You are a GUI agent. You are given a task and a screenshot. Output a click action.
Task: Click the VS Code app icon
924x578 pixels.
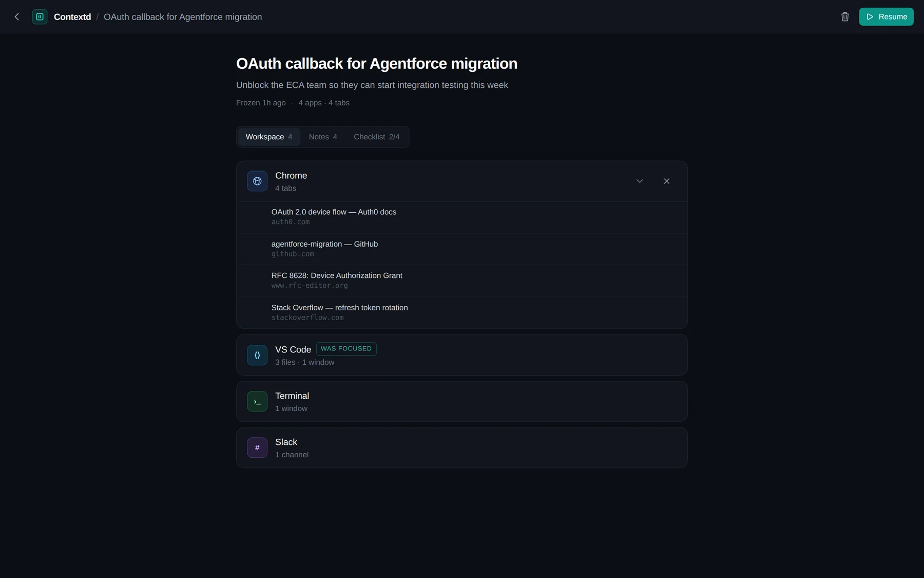tap(257, 355)
